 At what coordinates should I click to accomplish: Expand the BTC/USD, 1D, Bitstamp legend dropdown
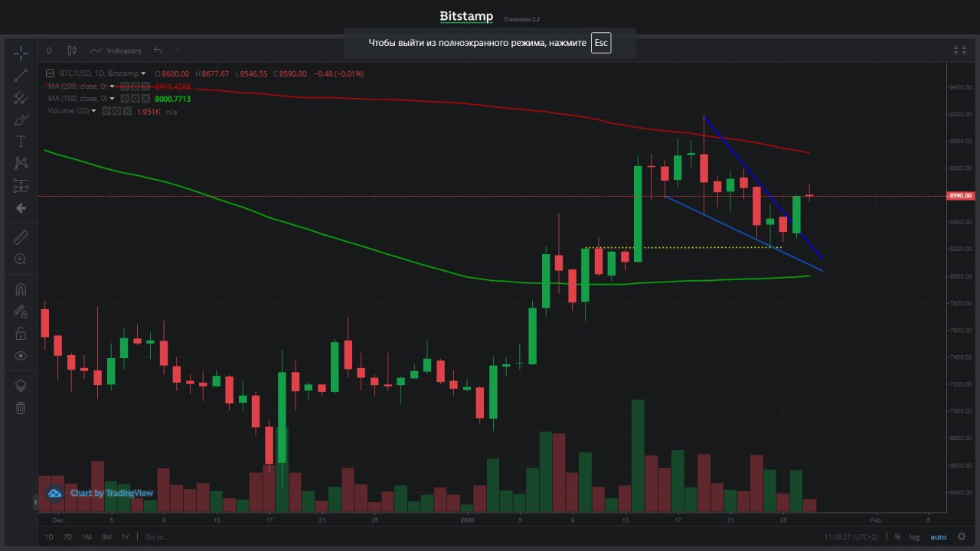143,73
